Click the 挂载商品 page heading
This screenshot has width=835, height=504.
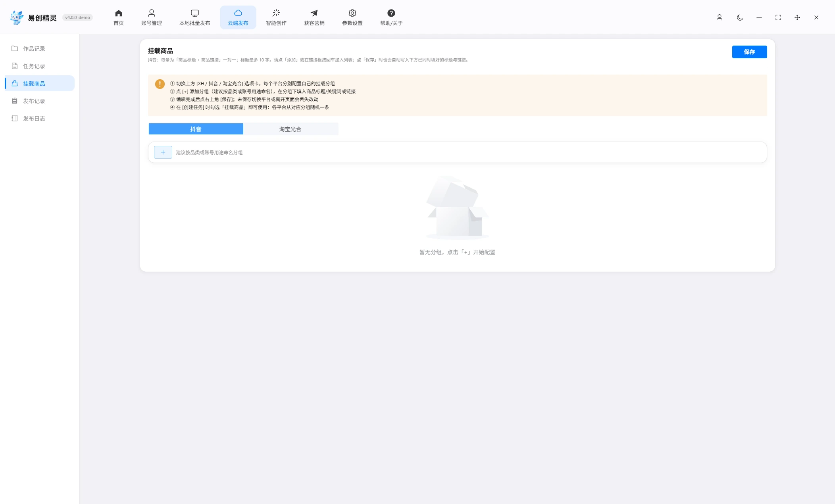click(x=160, y=51)
